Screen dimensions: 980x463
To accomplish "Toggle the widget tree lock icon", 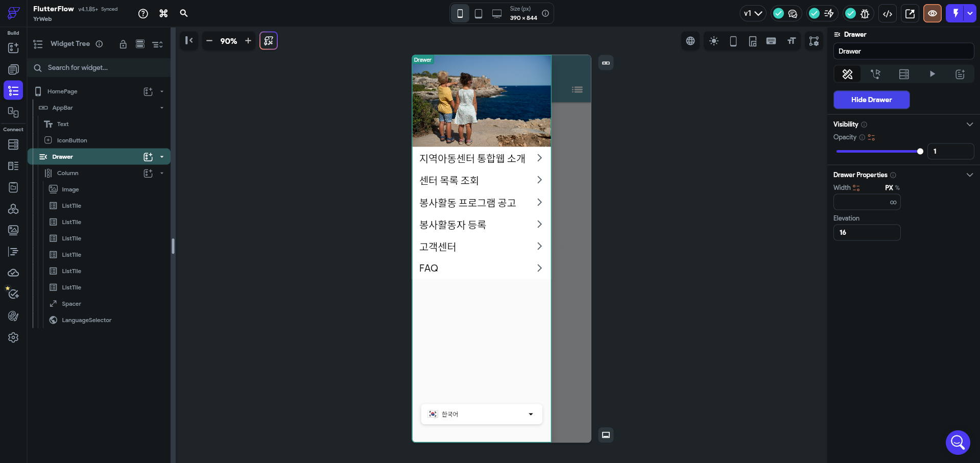I will (123, 44).
